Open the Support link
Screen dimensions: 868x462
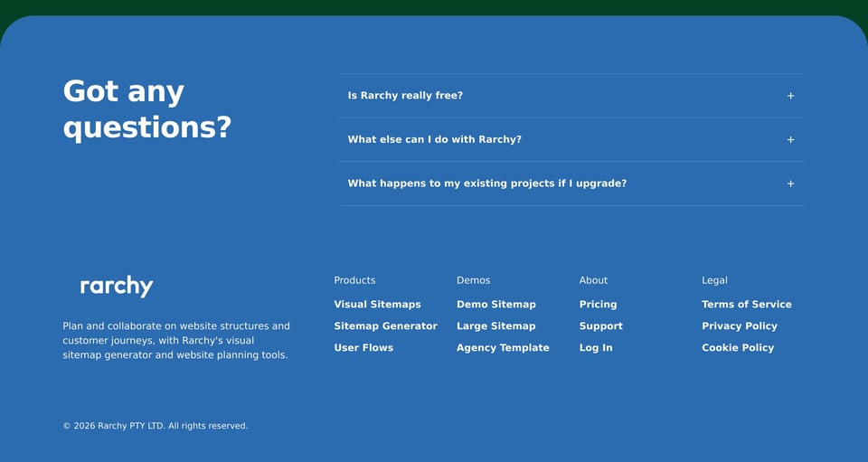point(600,325)
